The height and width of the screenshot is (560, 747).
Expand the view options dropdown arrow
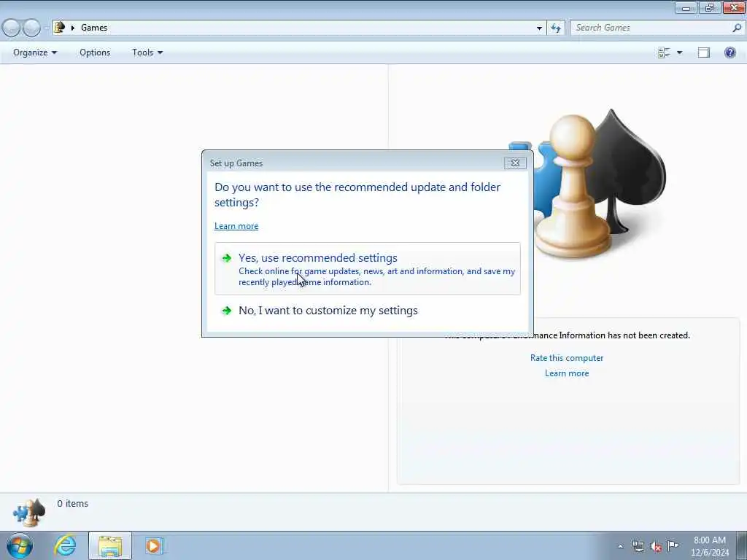(x=680, y=52)
